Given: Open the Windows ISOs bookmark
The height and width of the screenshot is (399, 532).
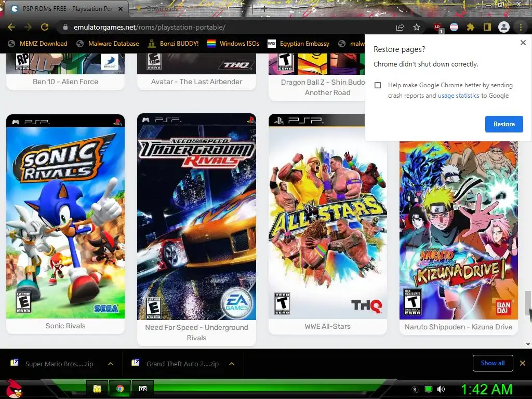Looking at the screenshot, I should (x=233, y=44).
